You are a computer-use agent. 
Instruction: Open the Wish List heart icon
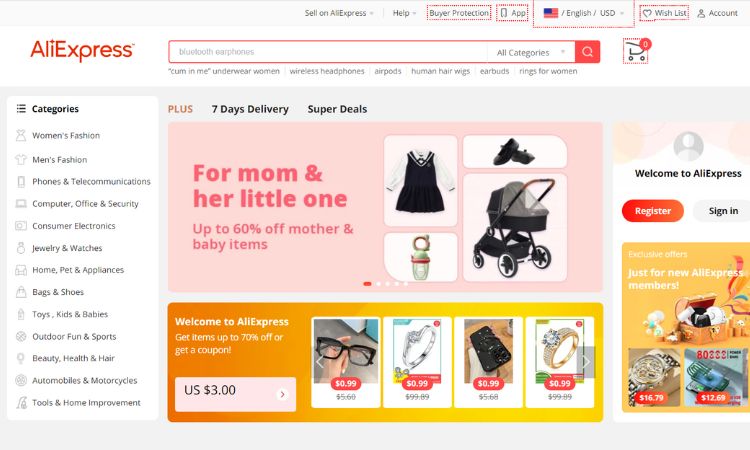point(647,13)
